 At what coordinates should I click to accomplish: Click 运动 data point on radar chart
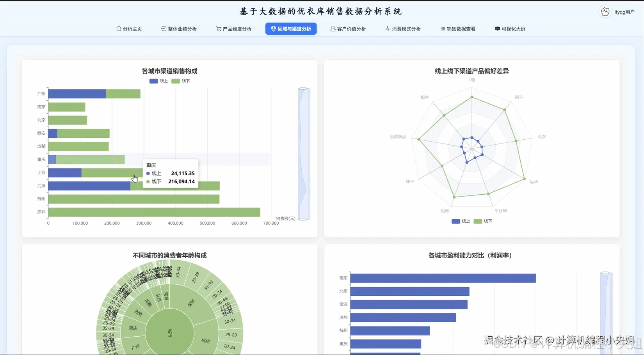pyautogui.click(x=524, y=179)
